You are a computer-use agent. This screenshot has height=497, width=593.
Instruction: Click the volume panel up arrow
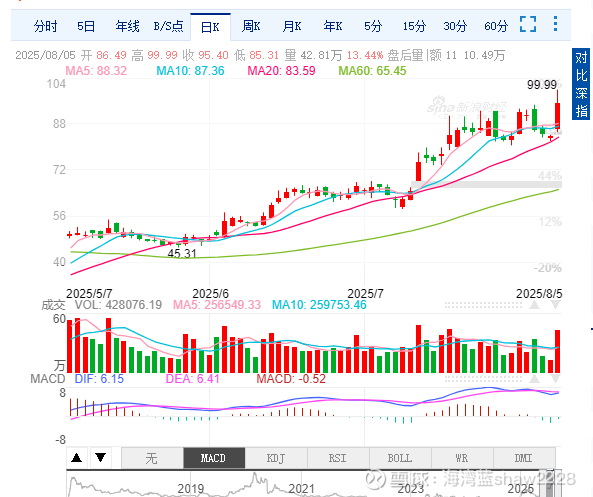[x=534, y=305]
